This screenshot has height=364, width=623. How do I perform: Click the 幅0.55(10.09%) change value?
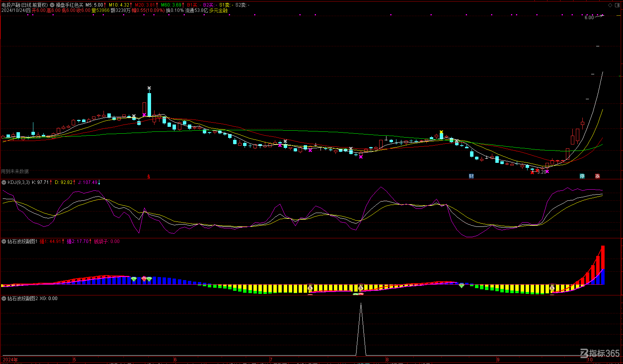(148, 10)
